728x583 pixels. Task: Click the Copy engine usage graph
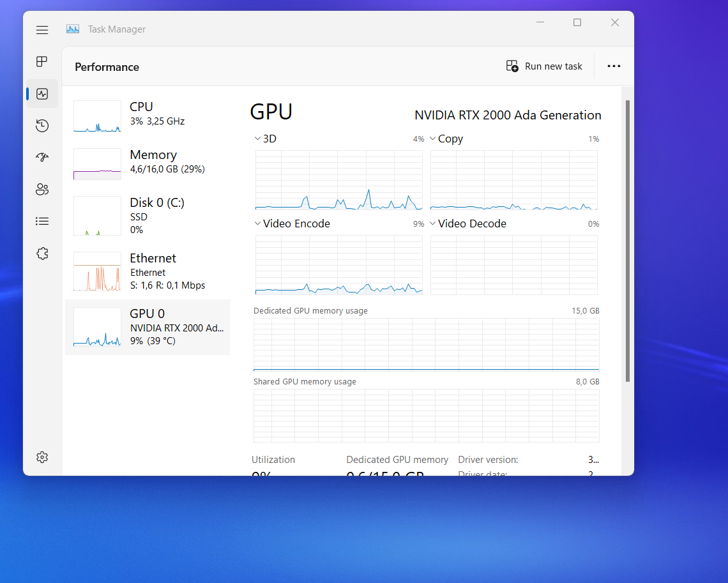click(514, 180)
